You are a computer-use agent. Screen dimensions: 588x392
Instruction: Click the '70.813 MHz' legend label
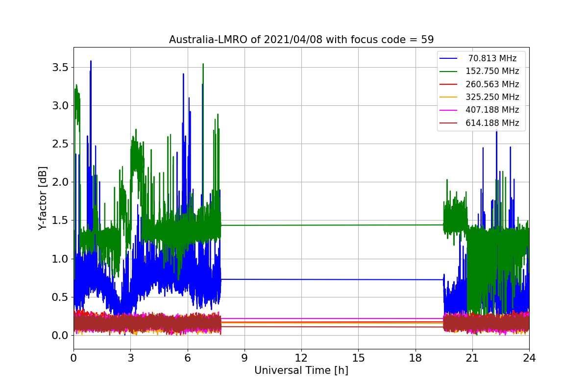492,58
